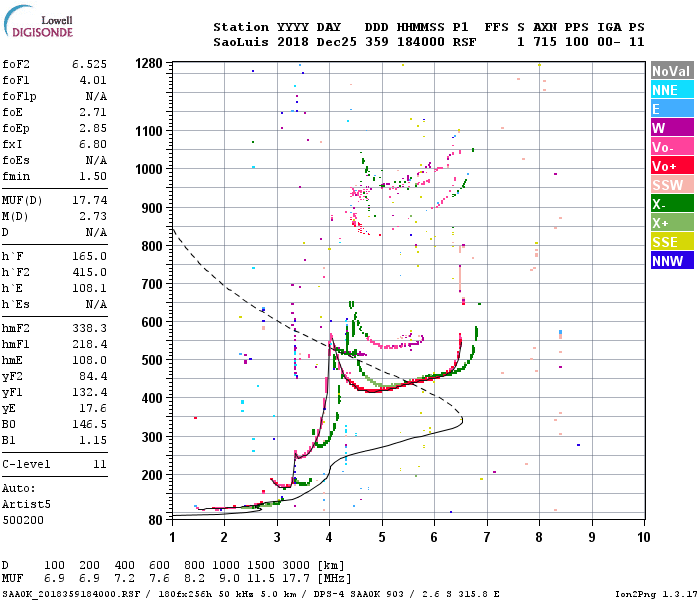Select the X+ light green legend swatch
700x600 pixels.
(672, 223)
